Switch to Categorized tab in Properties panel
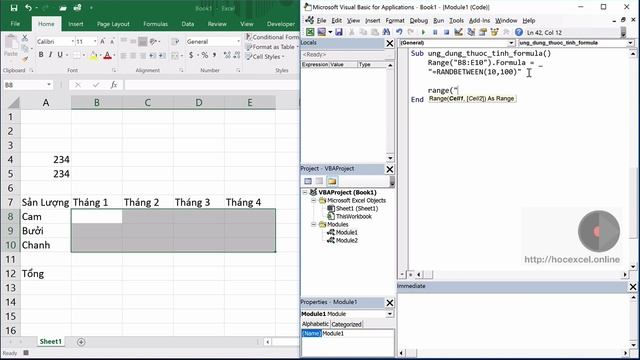Image resolution: width=640 pixels, height=360 pixels. pos(346,324)
